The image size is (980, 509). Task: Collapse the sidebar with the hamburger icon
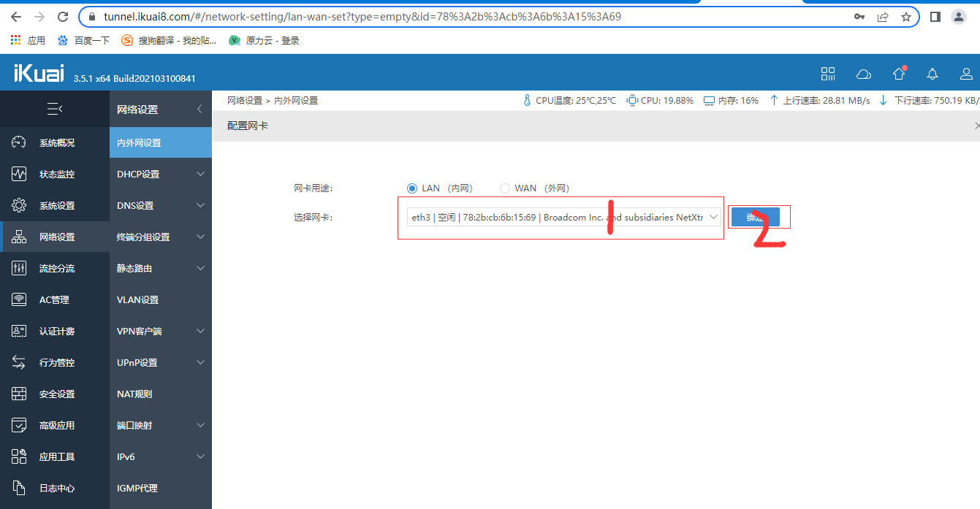pos(55,109)
